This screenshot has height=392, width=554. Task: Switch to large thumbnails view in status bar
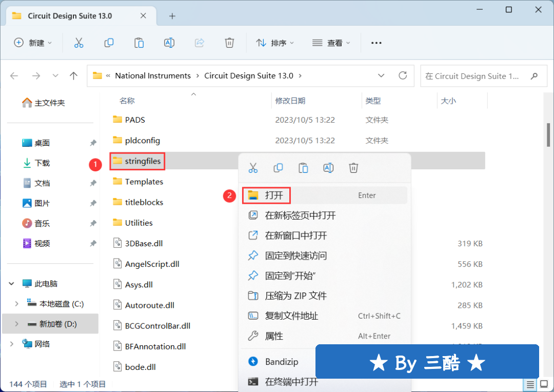click(x=544, y=384)
